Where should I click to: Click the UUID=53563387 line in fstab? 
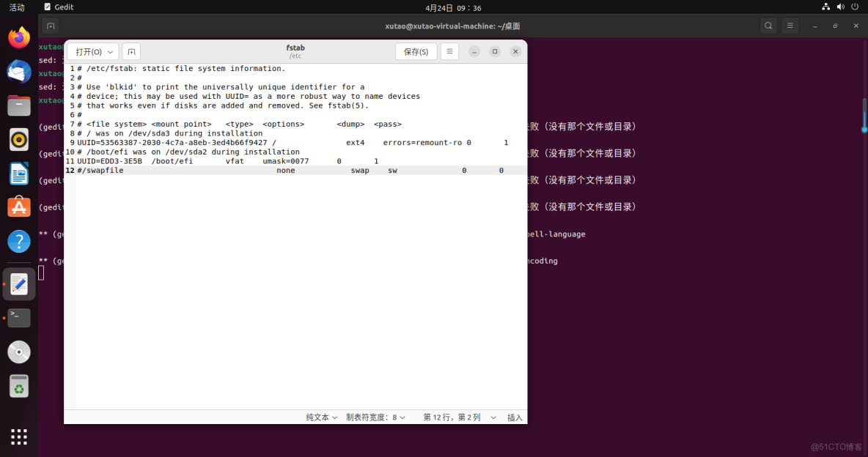click(293, 143)
